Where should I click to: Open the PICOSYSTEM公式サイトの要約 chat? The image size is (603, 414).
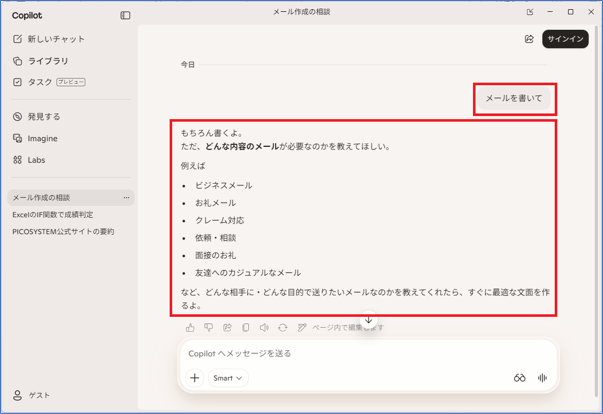click(x=63, y=231)
